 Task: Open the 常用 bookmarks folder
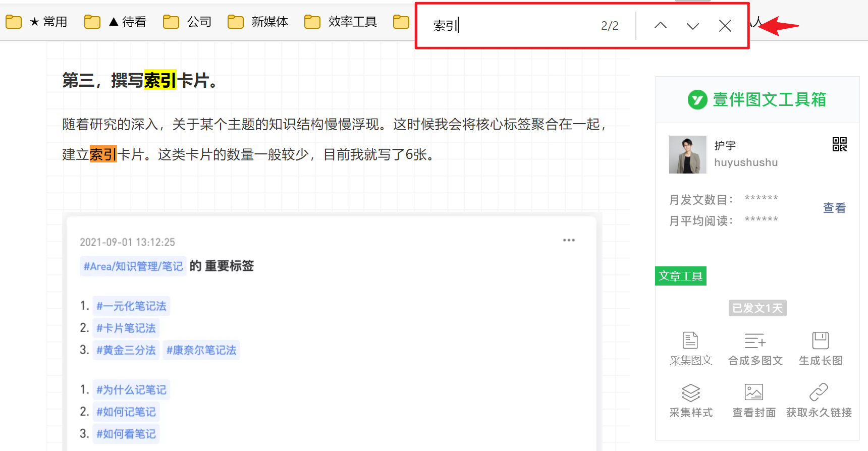click(36, 22)
